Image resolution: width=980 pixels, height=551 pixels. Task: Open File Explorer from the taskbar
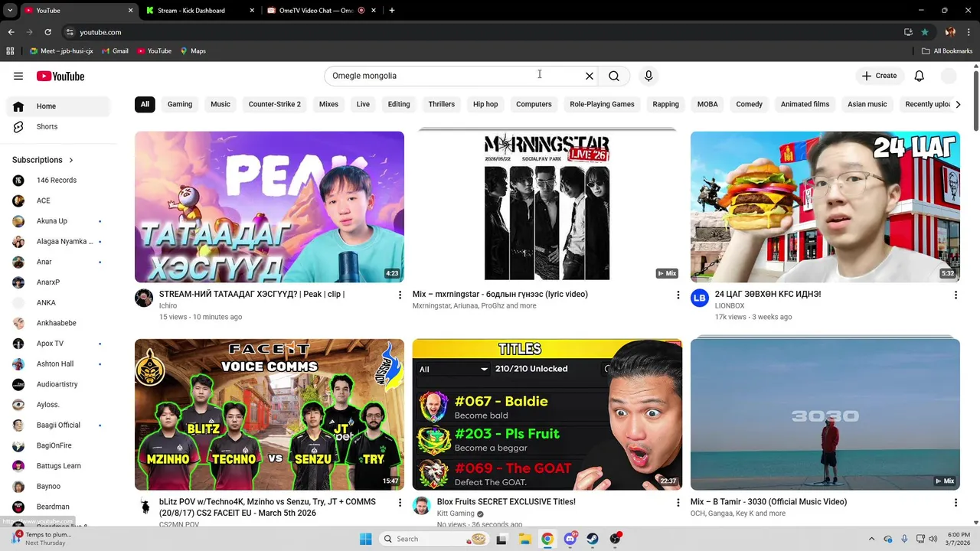[x=525, y=539]
